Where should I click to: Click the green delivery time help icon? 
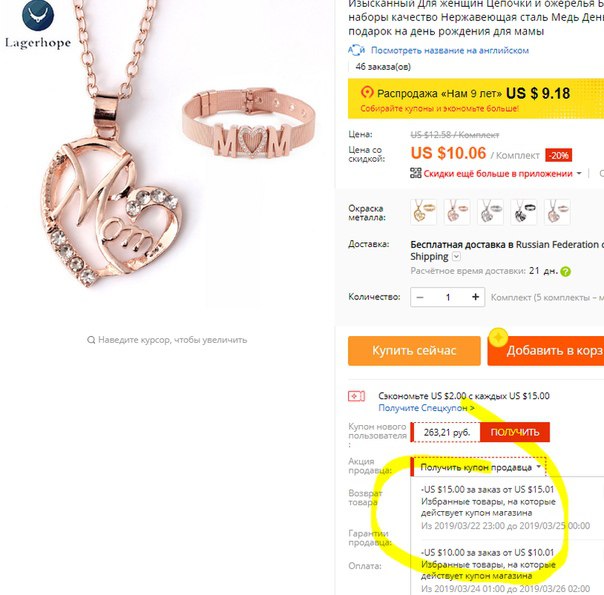tap(565, 272)
